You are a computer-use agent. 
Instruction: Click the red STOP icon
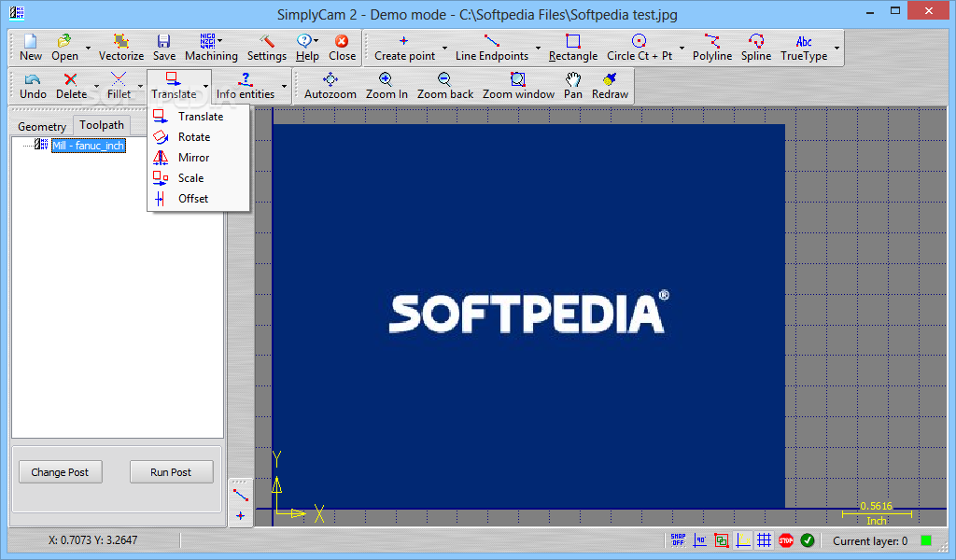tap(786, 540)
